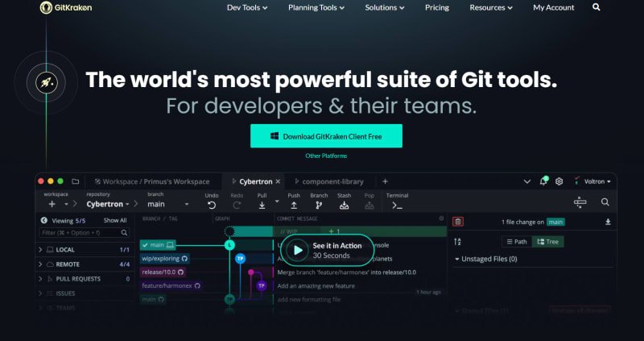The image size is (644, 341).
Task: Expand the tab list chevron
Action: coord(527,182)
